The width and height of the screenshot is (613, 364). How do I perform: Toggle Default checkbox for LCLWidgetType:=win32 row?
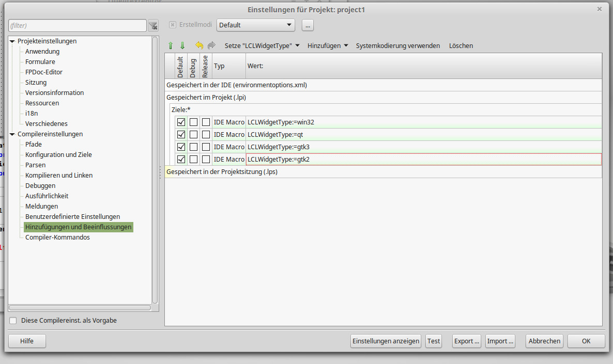point(181,122)
